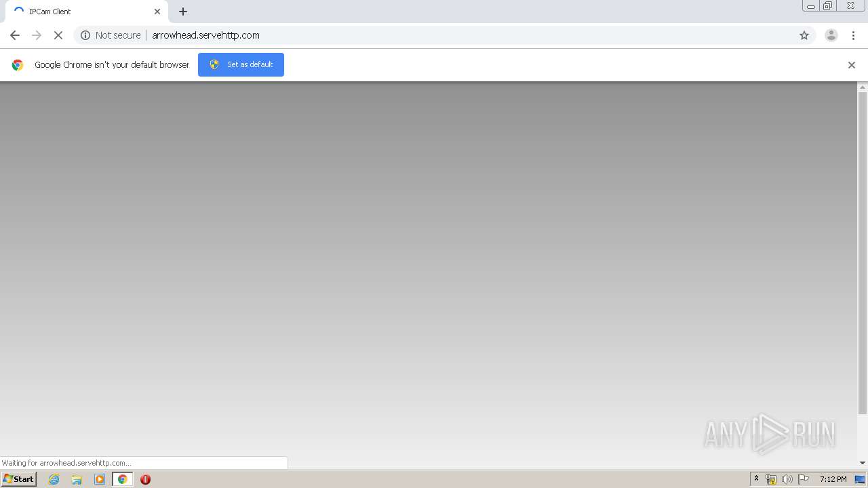Click the page scrollbar thumb
This screenshot has height=488, width=868.
click(x=863, y=253)
